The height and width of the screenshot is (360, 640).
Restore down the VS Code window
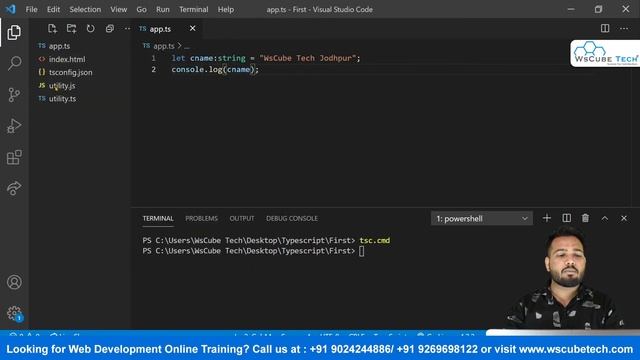tap(598, 9)
